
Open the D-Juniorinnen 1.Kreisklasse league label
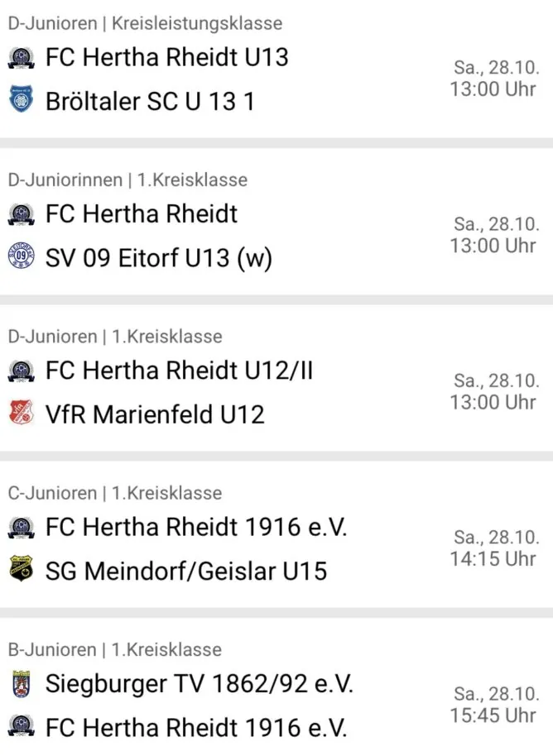(127, 179)
